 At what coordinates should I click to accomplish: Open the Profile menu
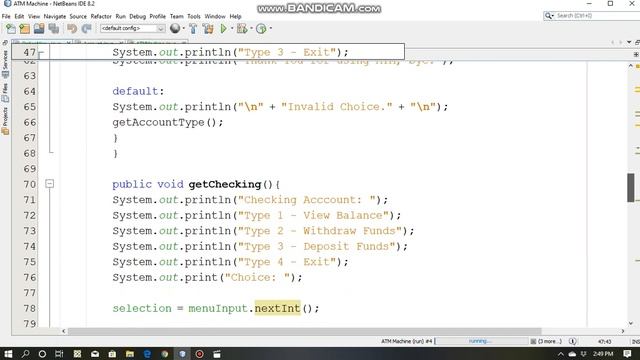tap(158, 16)
